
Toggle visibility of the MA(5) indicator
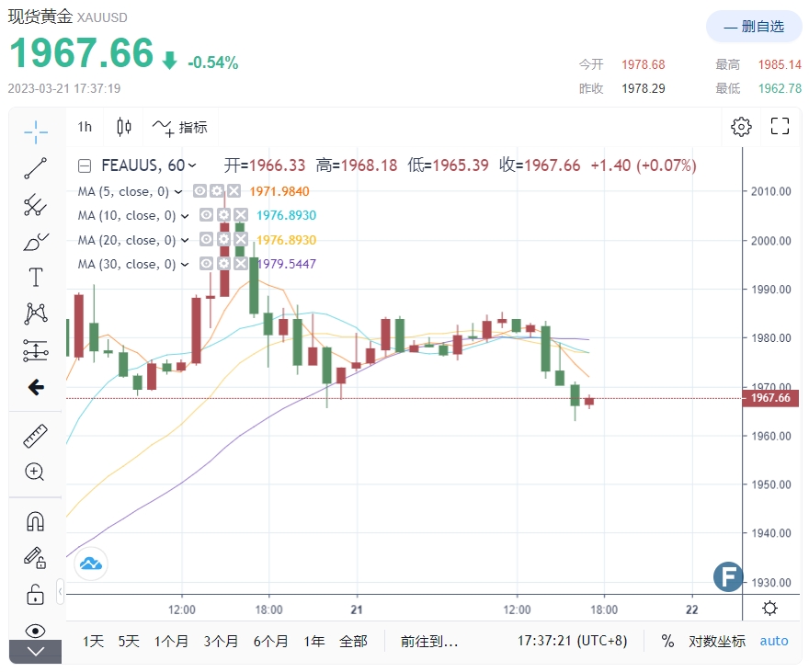point(199,191)
